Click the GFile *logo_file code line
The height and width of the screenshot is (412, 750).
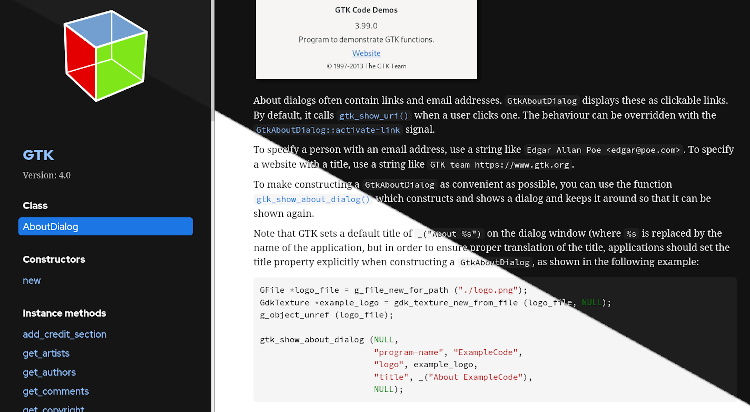(x=393, y=290)
